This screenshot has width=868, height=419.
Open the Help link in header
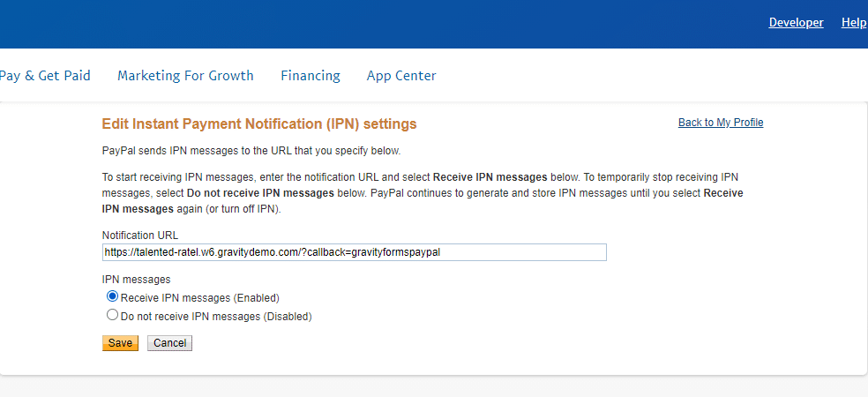(x=854, y=23)
